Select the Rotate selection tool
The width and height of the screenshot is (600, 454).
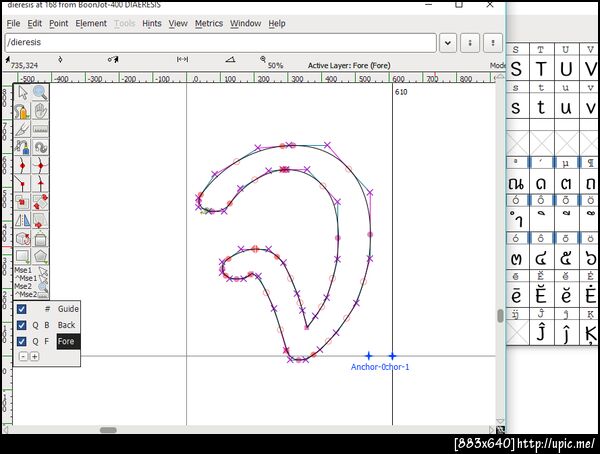pyautogui.click(x=40, y=202)
